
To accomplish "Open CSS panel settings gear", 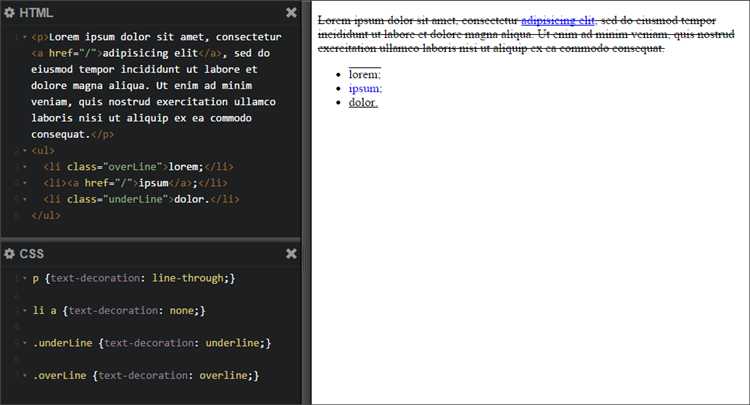I will pyautogui.click(x=9, y=254).
